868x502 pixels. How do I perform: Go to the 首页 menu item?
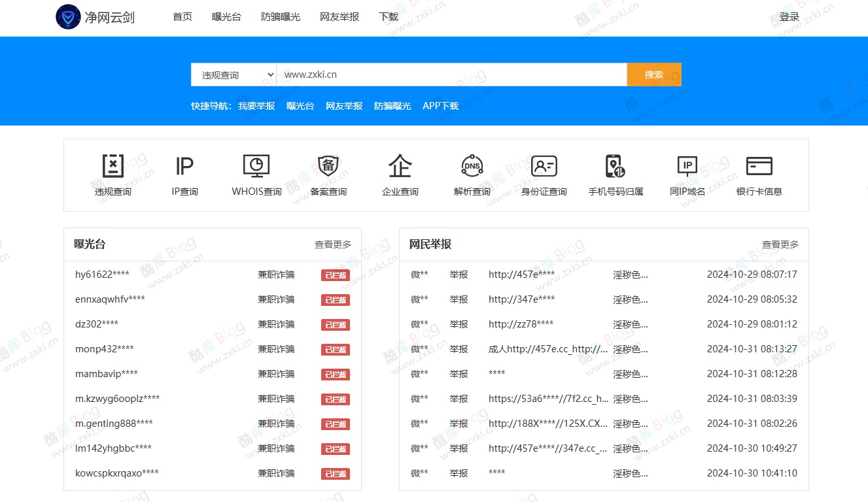pos(181,17)
